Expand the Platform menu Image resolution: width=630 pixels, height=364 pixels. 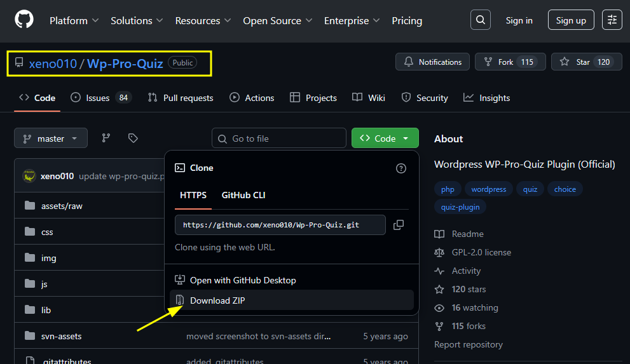coord(74,20)
